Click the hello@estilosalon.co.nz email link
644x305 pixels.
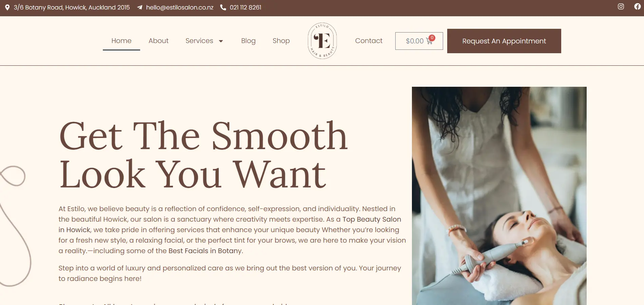180,7
